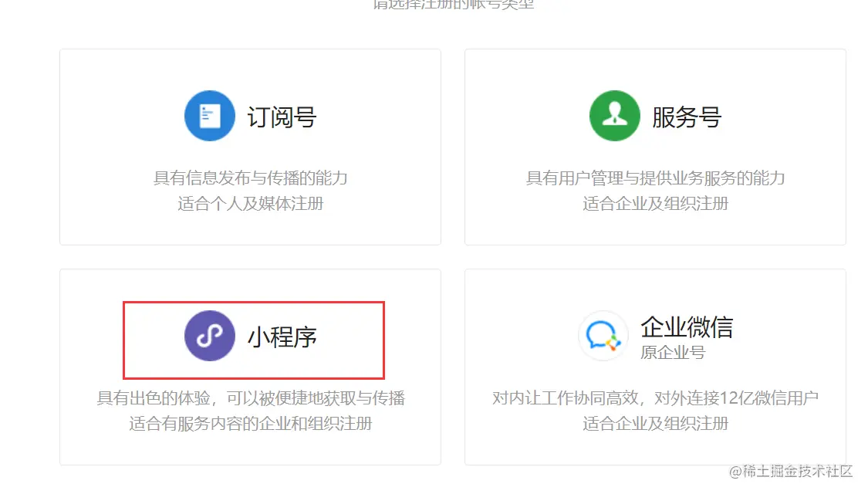Click text 具有出色的体验，可以被便捷地获取与传播
Screen dimensions: 868x494
(251, 398)
